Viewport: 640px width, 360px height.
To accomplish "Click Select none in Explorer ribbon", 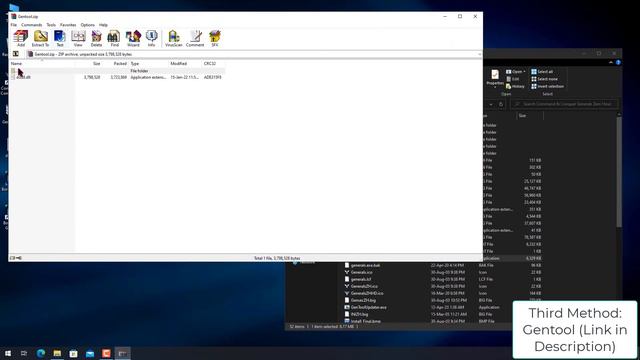I will [544, 79].
